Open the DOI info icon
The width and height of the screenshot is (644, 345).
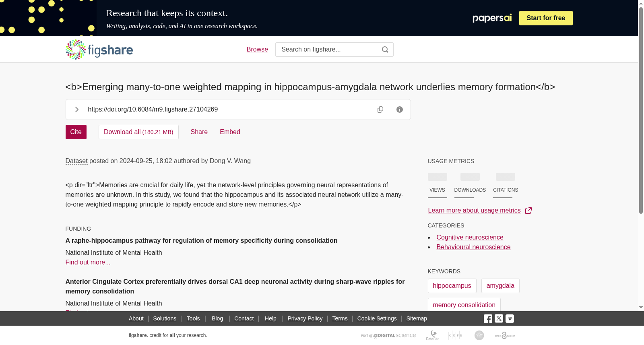pos(400,109)
